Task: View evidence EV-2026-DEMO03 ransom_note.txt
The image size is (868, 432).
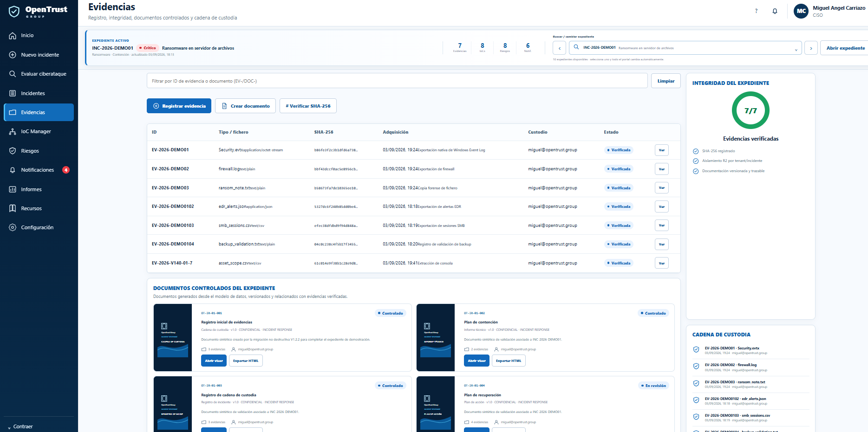Action: pos(661,188)
